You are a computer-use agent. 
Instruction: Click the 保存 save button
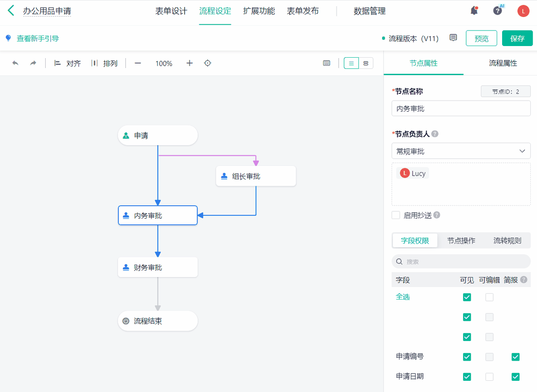coord(517,38)
